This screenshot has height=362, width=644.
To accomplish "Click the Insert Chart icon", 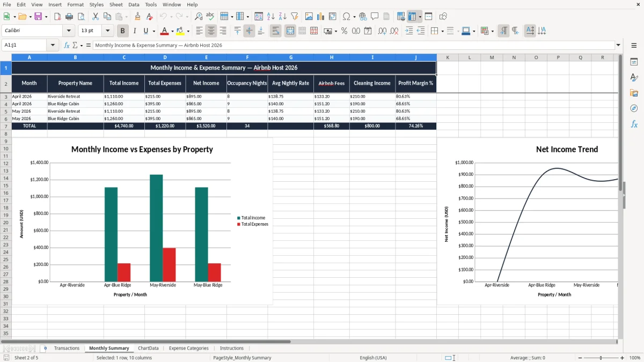I will tap(321, 17).
